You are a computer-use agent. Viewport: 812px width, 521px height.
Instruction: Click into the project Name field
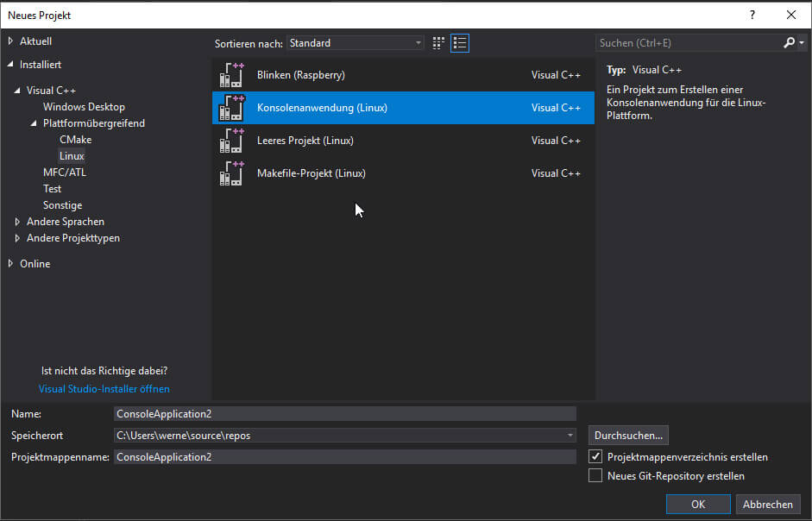(x=344, y=414)
